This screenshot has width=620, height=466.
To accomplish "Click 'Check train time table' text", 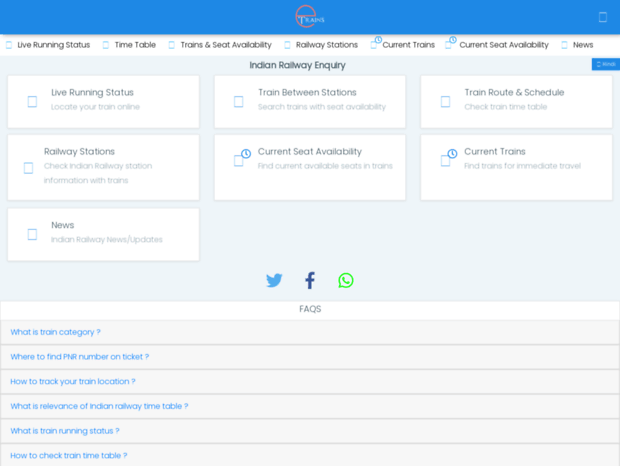I will click(x=506, y=107).
